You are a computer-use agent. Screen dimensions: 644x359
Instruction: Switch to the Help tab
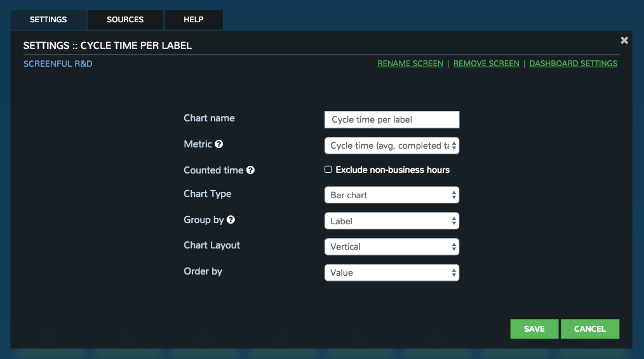pyautogui.click(x=194, y=20)
